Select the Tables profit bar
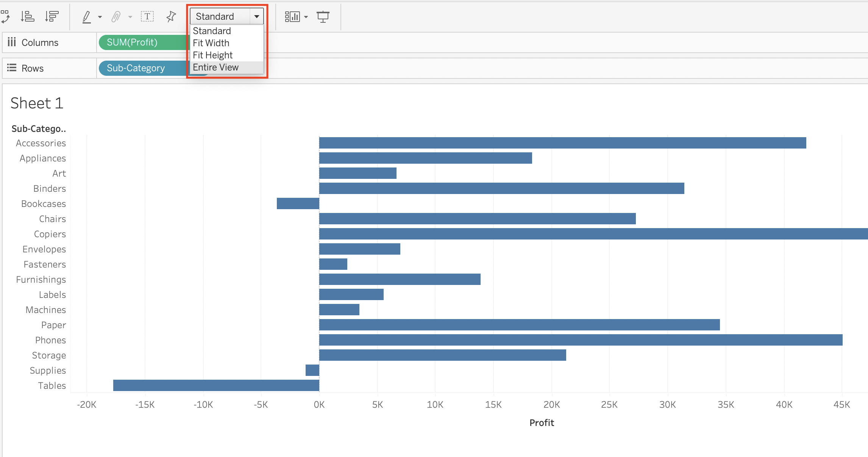The height and width of the screenshot is (457, 868). click(x=216, y=385)
